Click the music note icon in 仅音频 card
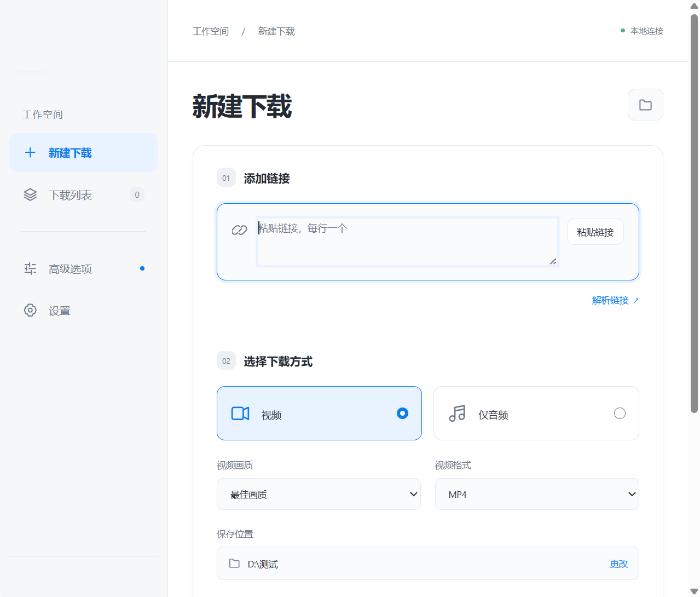 (457, 414)
